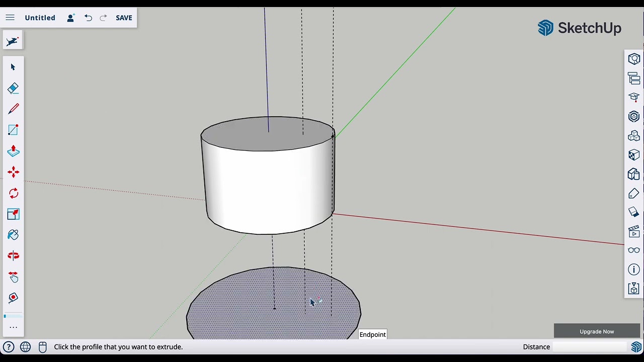This screenshot has width=644, height=362.
Task: Open the search tools running dog icon
Action: click(13, 41)
